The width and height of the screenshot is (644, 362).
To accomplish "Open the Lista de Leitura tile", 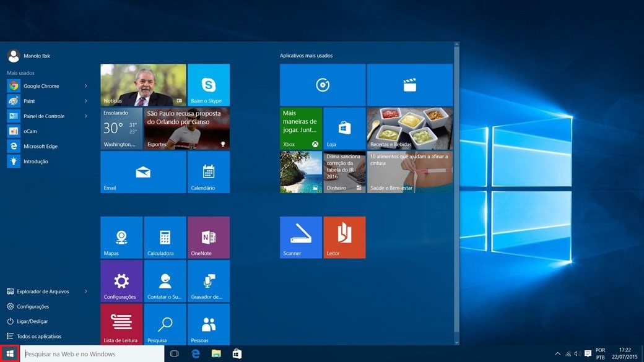I will tap(121, 324).
